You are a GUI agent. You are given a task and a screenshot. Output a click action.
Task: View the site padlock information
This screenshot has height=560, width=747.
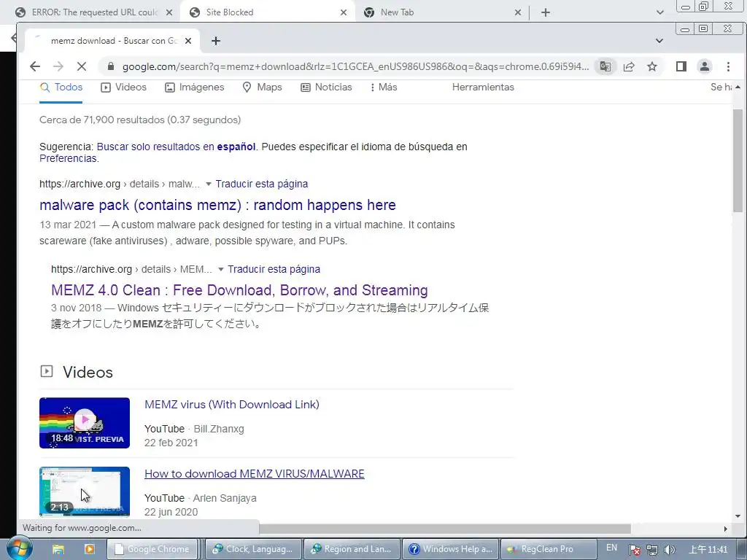click(111, 66)
